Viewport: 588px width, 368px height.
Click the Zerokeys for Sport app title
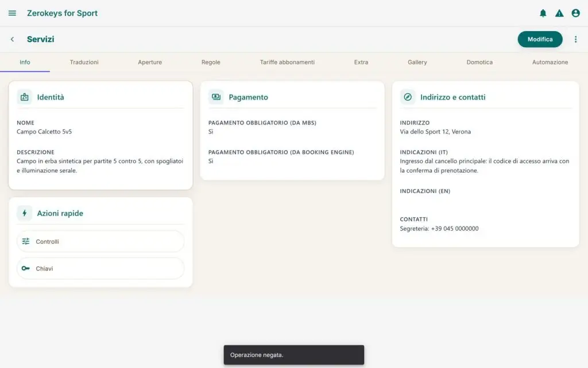click(x=62, y=13)
